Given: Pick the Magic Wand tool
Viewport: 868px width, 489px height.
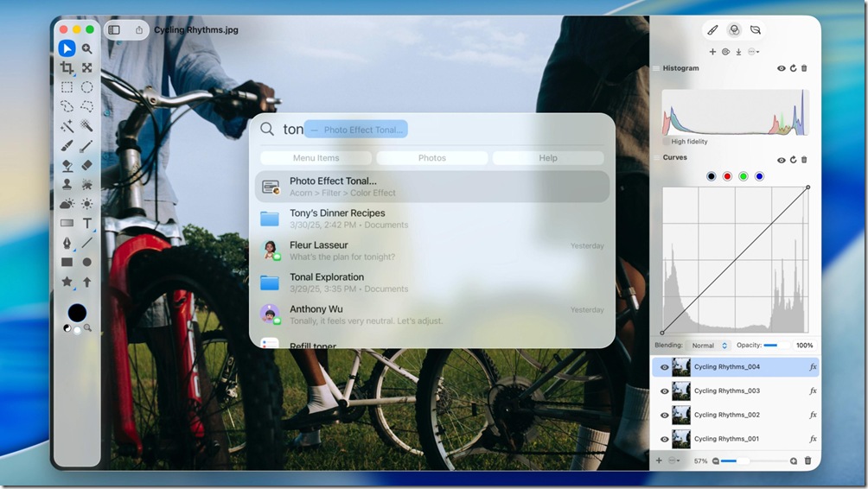Looking at the screenshot, I should 67,126.
